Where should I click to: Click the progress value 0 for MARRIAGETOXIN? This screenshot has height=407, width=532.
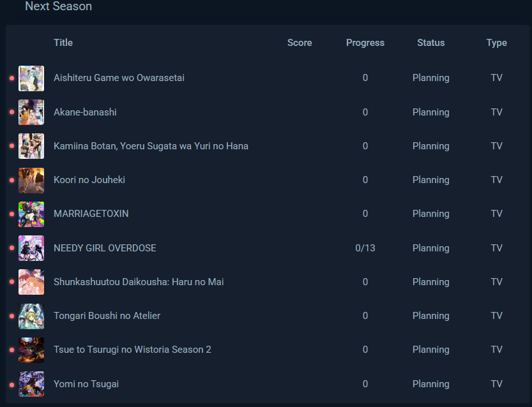click(365, 214)
